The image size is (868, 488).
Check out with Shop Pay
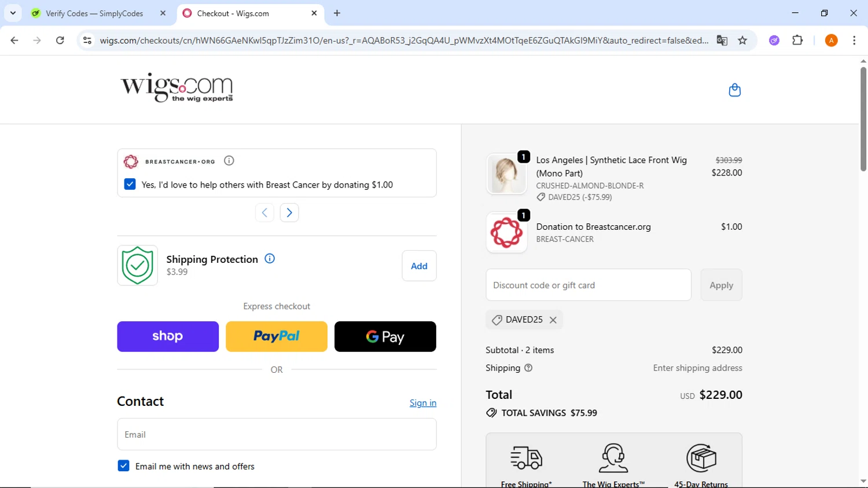(168, 336)
